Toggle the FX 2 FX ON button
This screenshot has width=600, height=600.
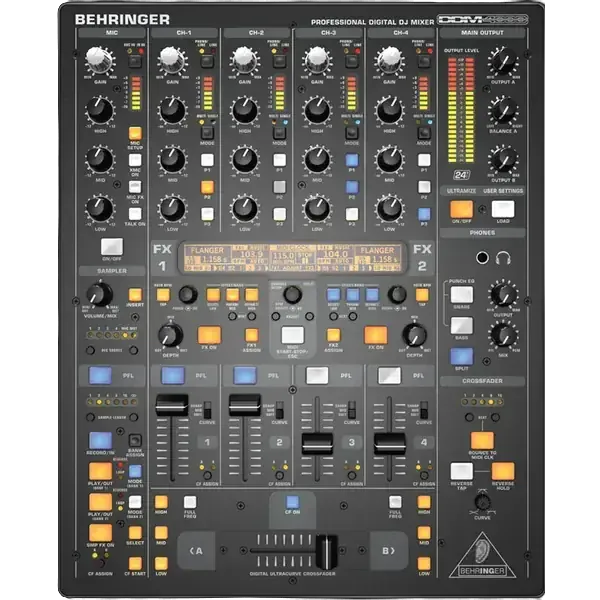(376, 335)
